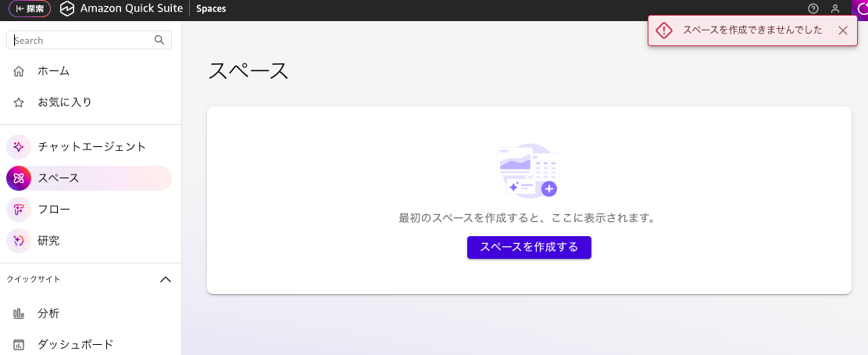Open チャットエージェント in the sidebar
Viewport: 868px width, 355px height.
(x=88, y=147)
